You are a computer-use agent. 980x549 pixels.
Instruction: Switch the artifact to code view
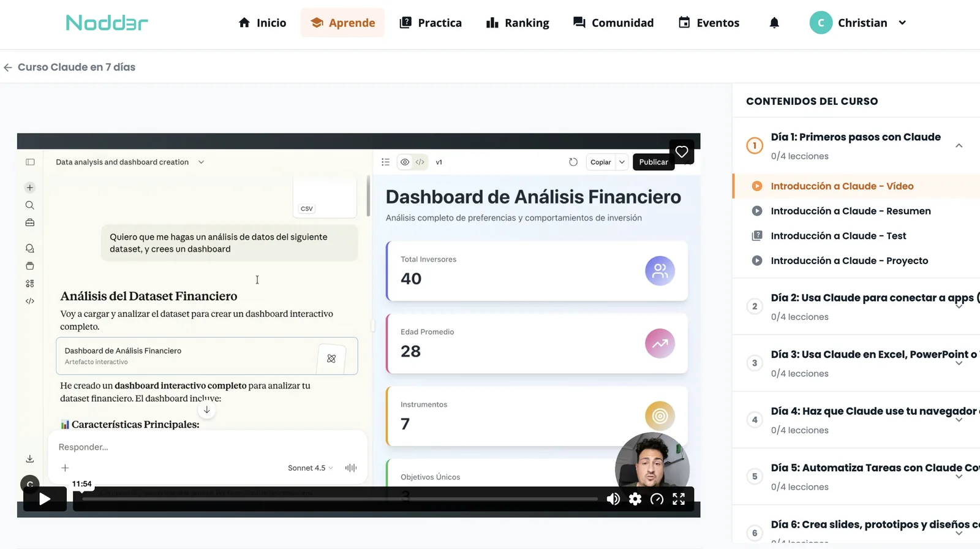tap(420, 162)
